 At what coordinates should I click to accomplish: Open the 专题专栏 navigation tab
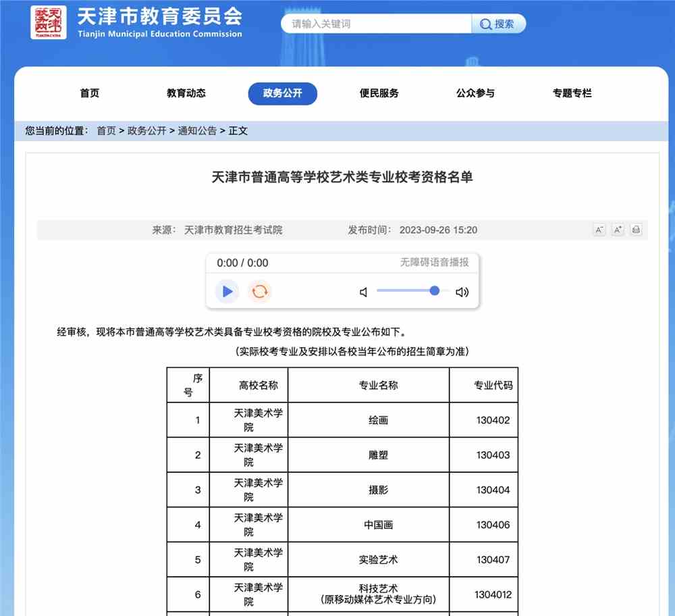pos(572,93)
